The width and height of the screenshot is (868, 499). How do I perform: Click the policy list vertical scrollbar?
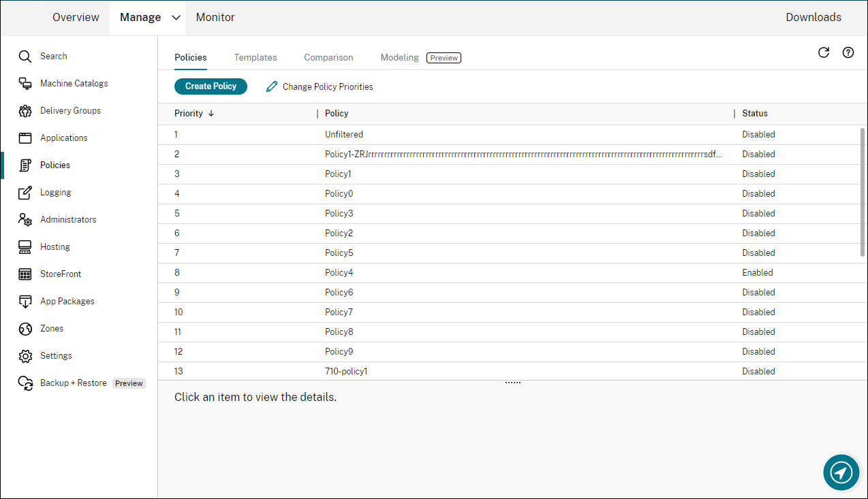tap(863, 191)
